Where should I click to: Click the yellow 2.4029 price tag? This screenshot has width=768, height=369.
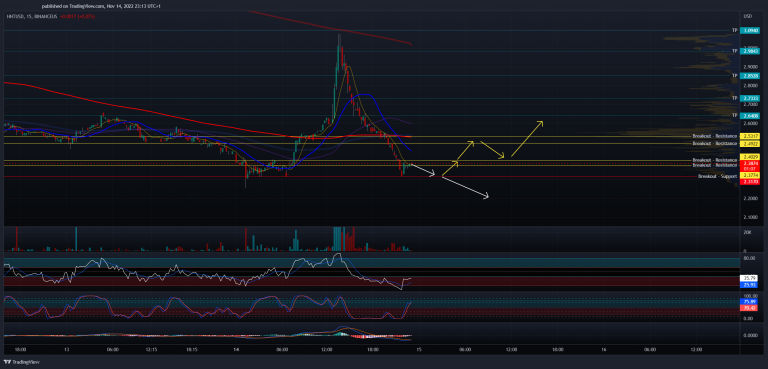click(749, 157)
